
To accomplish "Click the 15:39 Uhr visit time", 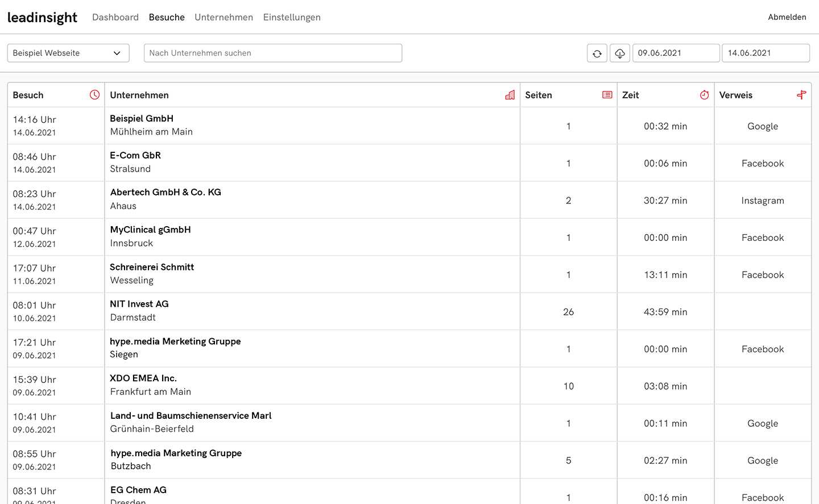I will [35, 379].
